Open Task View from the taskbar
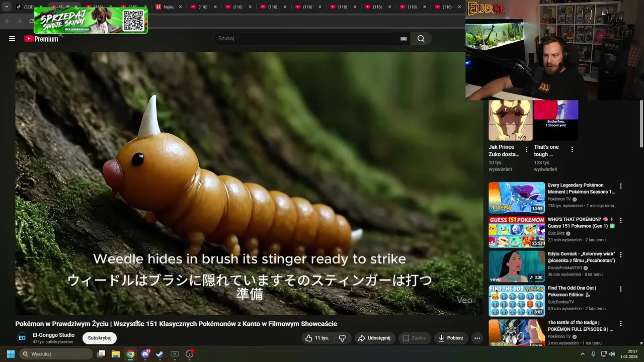 [x=101, y=354]
